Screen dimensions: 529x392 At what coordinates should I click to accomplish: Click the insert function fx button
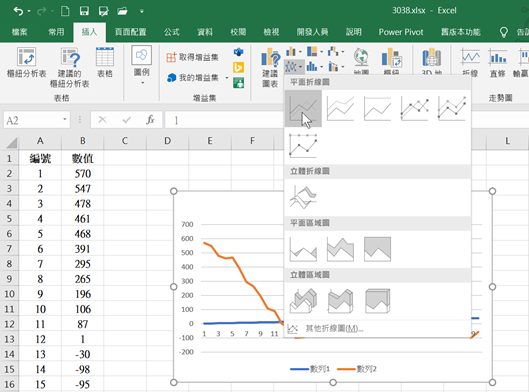[150, 120]
